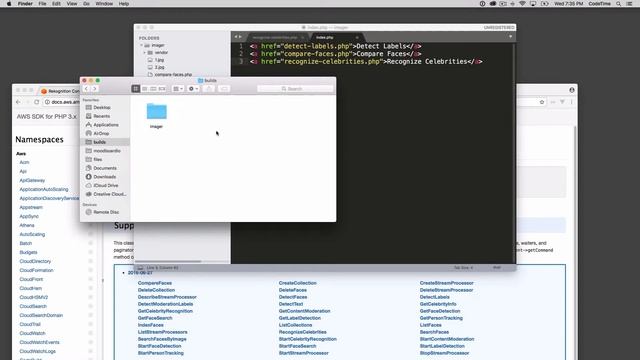This screenshot has height=360, width=640.
Task: Open the Window menu
Action: click(104, 4)
